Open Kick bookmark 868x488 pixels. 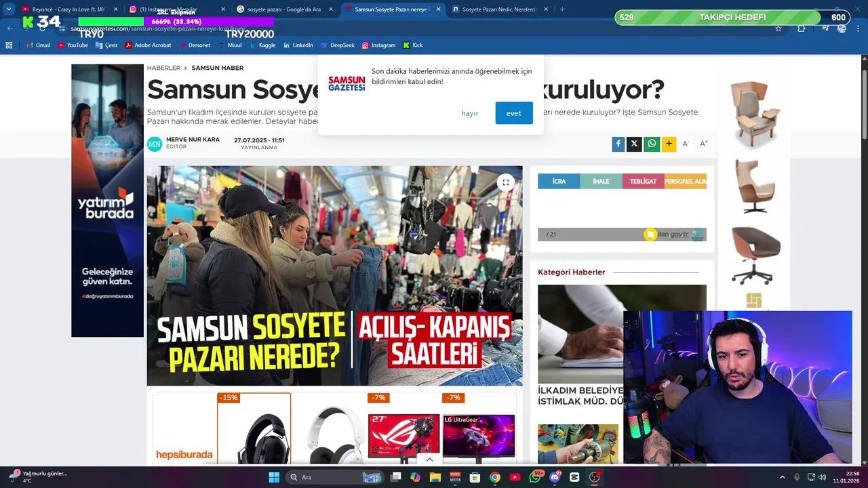[413, 45]
